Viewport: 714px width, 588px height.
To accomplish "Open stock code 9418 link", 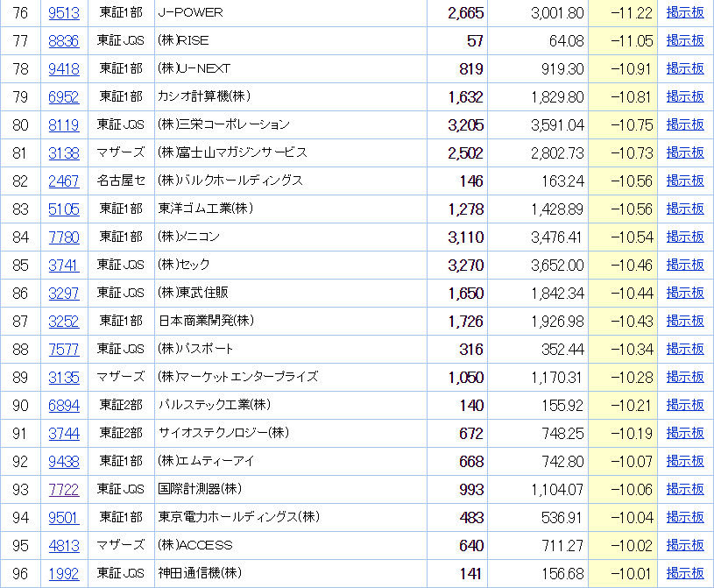I will coord(64,68).
